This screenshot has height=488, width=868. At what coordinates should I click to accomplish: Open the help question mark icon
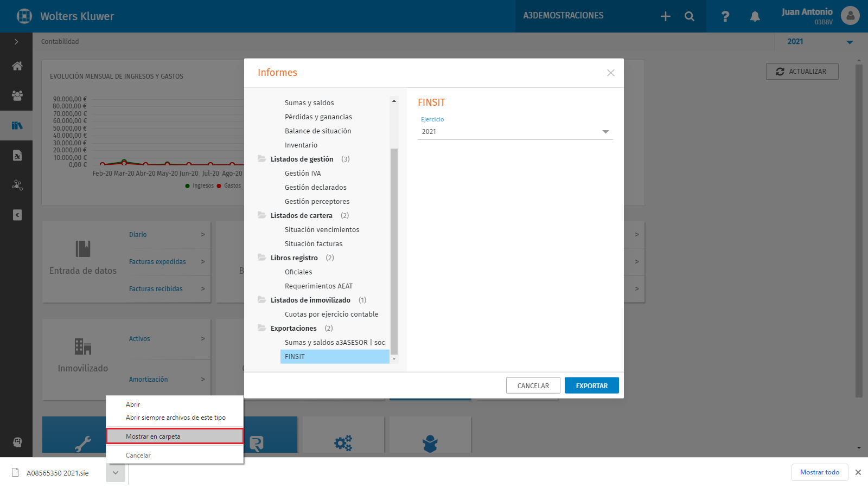[x=725, y=16]
